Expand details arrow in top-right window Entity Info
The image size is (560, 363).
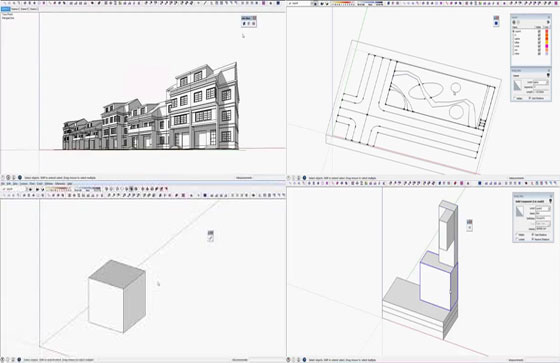pos(548,75)
